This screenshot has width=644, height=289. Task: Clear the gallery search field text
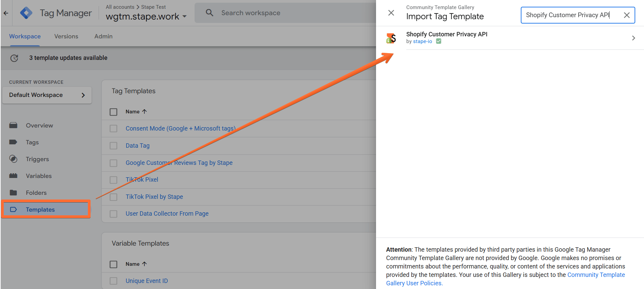(x=626, y=15)
